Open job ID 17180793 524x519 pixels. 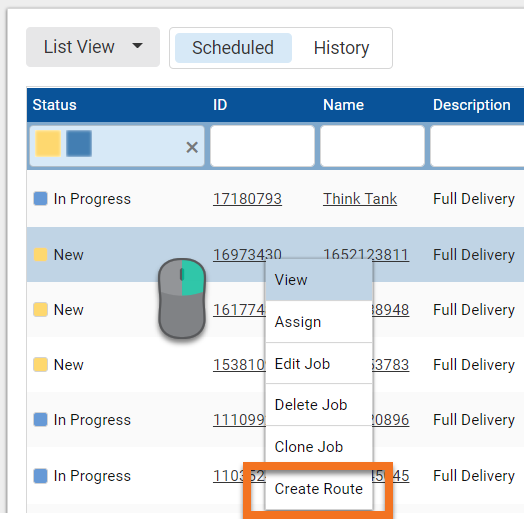coord(247,199)
